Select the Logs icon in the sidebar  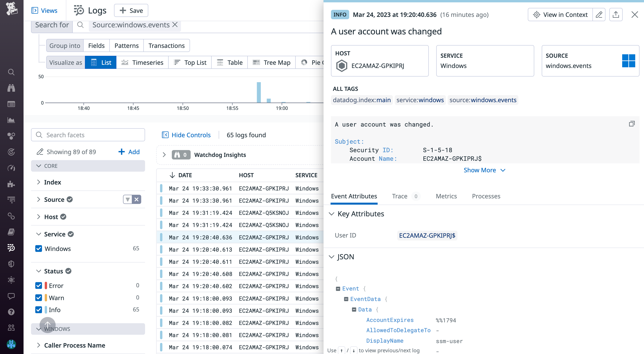(11, 248)
